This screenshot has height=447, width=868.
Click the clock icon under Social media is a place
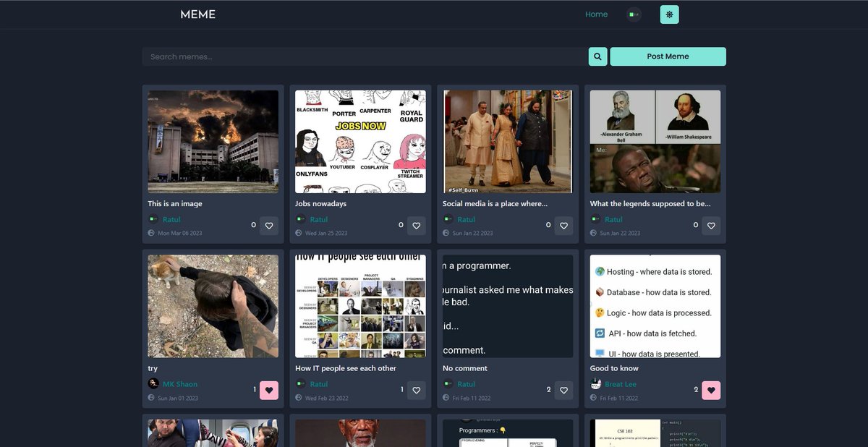[x=445, y=233]
